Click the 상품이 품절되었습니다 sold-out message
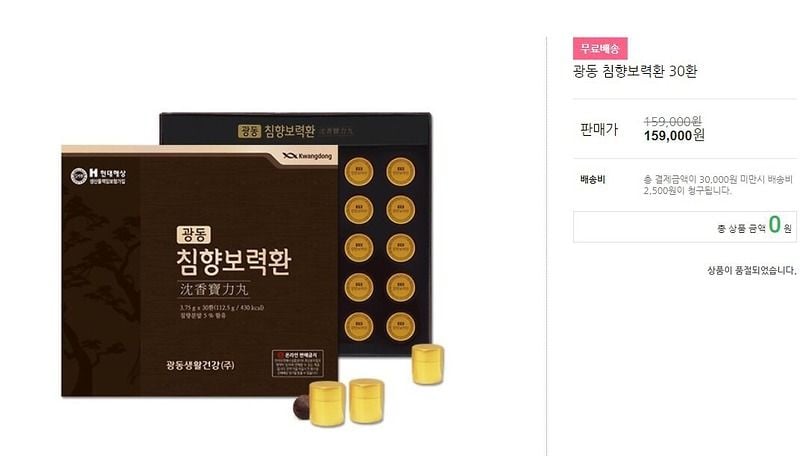 (x=752, y=270)
